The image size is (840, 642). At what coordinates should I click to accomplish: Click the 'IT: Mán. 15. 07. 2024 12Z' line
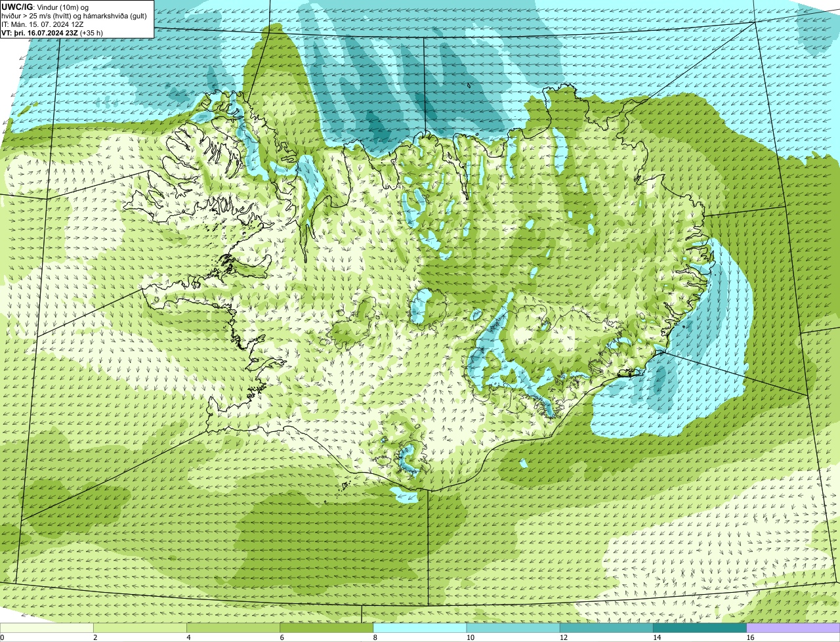point(42,24)
